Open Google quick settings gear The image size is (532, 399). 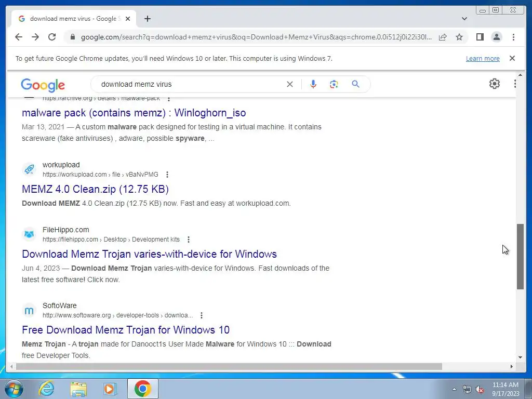coord(495,84)
